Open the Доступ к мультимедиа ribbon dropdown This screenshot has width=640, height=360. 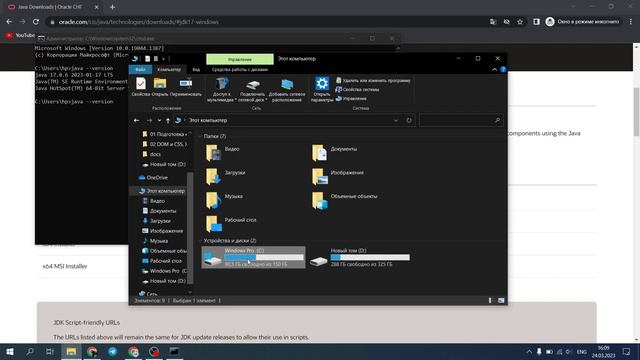pyautogui.click(x=222, y=89)
